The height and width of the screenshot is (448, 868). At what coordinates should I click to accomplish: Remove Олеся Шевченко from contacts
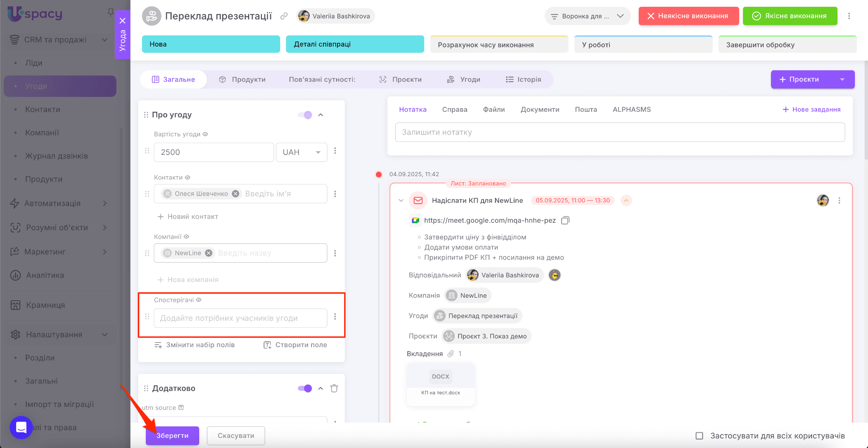pyautogui.click(x=236, y=194)
